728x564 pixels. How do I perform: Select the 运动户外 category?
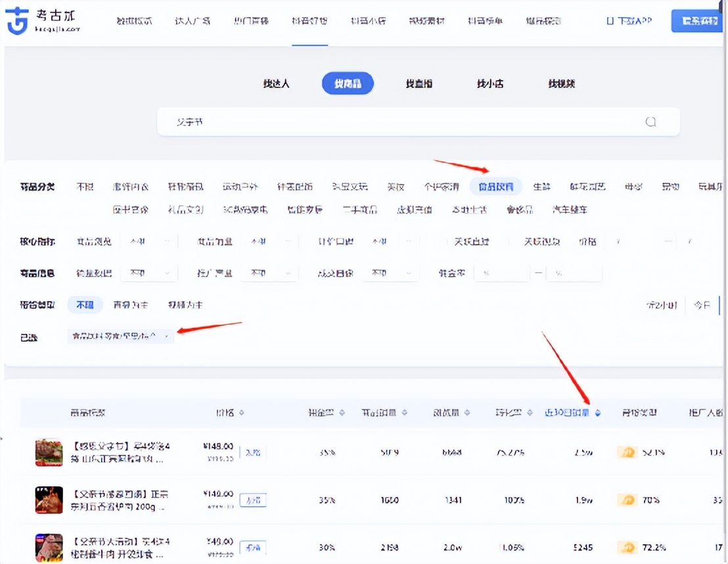pos(240,187)
